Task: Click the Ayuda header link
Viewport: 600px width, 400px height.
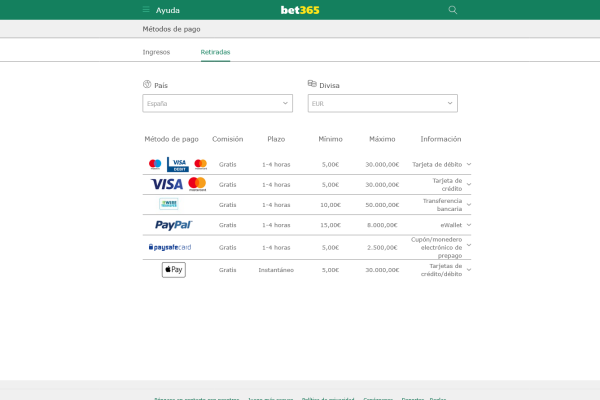Action: (168, 10)
